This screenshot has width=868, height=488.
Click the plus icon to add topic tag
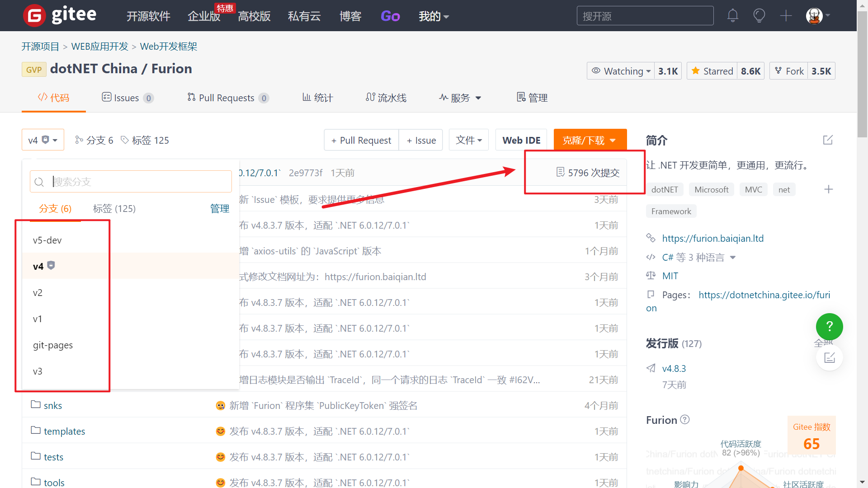coord(828,189)
